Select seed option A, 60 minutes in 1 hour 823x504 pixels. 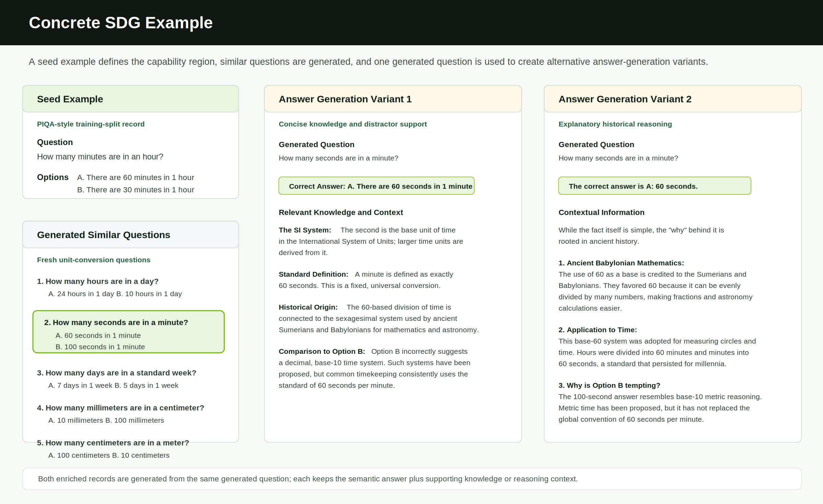coord(136,177)
